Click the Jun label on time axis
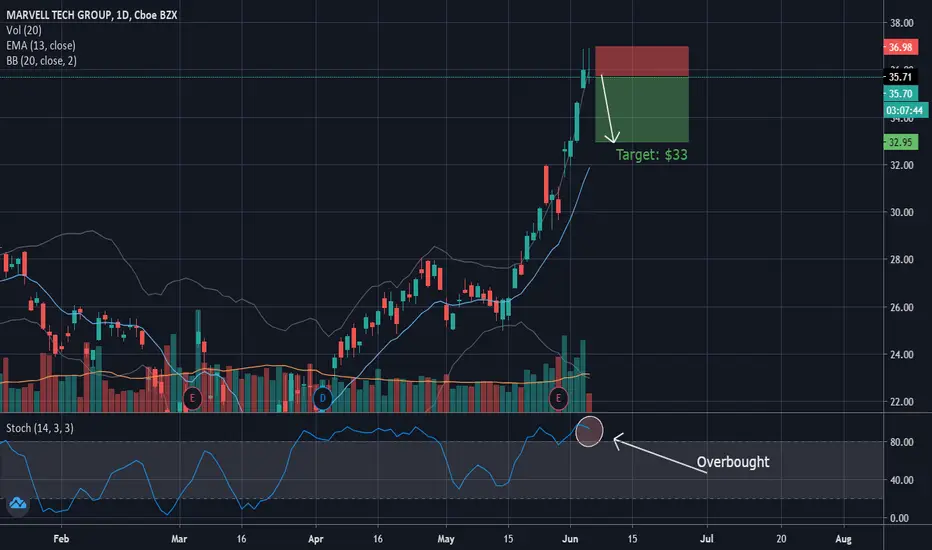The height and width of the screenshot is (550, 932). click(x=570, y=539)
